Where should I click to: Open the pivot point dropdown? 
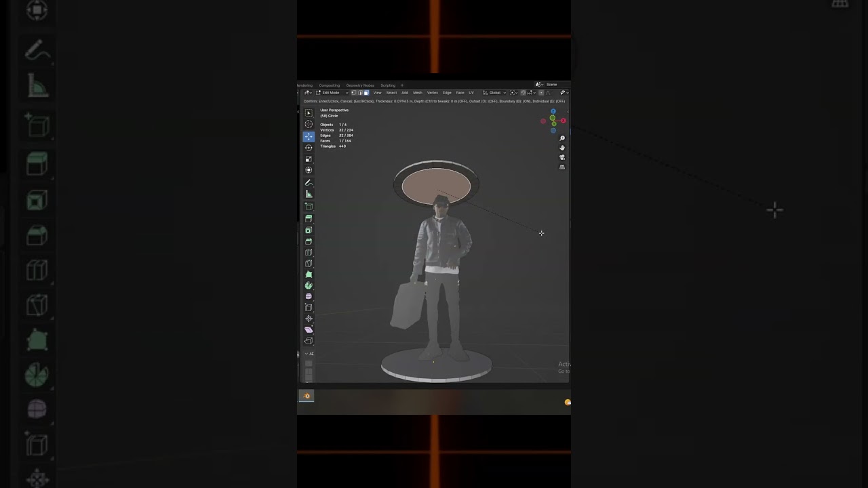click(x=513, y=93)
